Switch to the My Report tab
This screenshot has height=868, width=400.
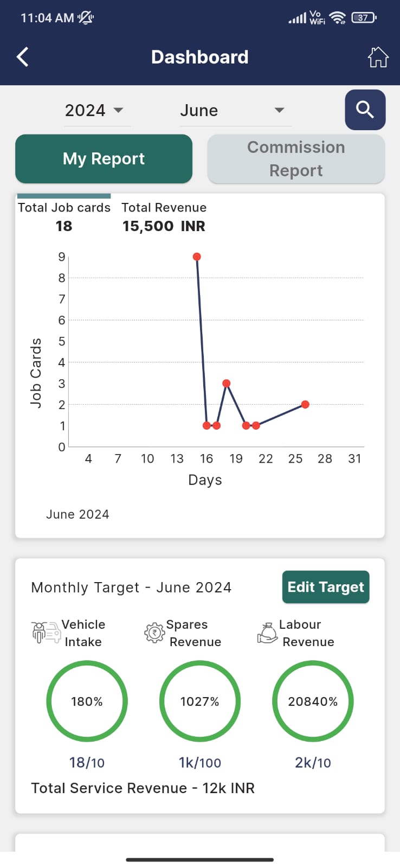click(x=104, y=158)
